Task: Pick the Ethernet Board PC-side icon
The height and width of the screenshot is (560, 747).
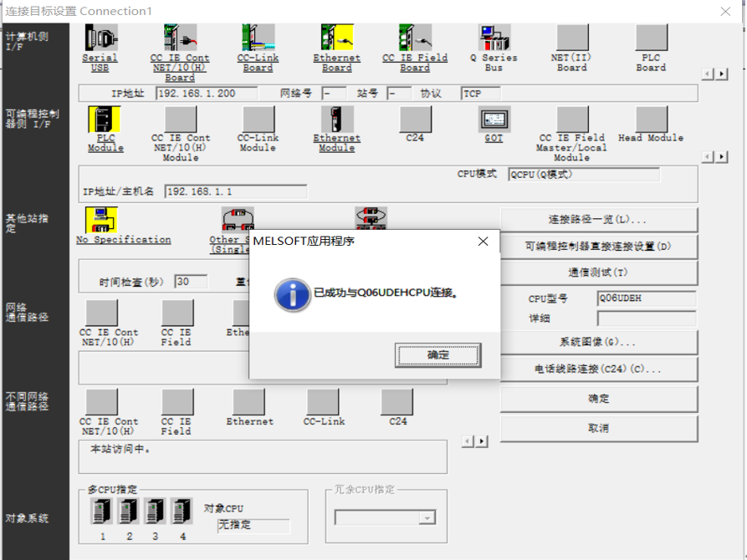Action: pos(337,38)
